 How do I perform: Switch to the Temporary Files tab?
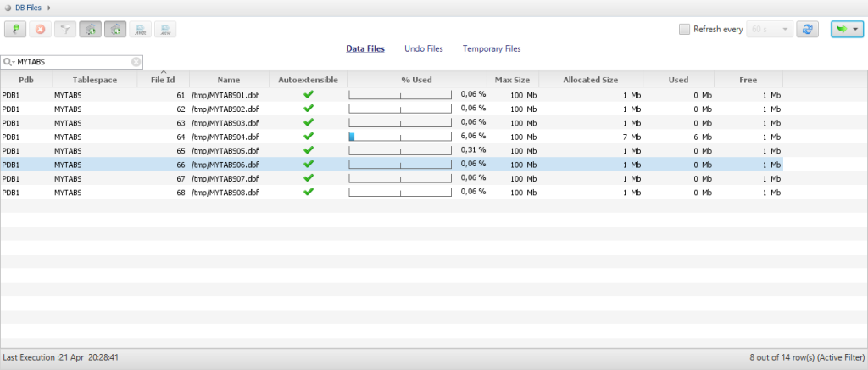(x=492, y=49)
